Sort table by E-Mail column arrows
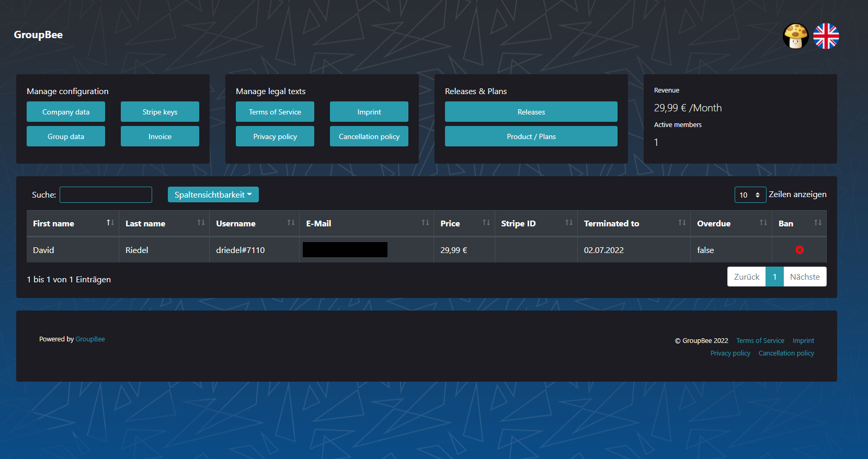 pos(425,223)
